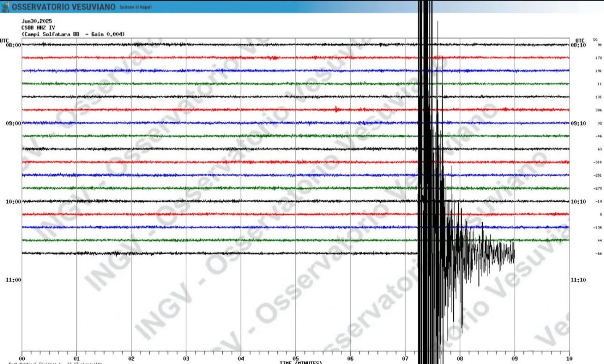
Task: Click minute 02 on the bottom time axis
Action: point(131,359)
